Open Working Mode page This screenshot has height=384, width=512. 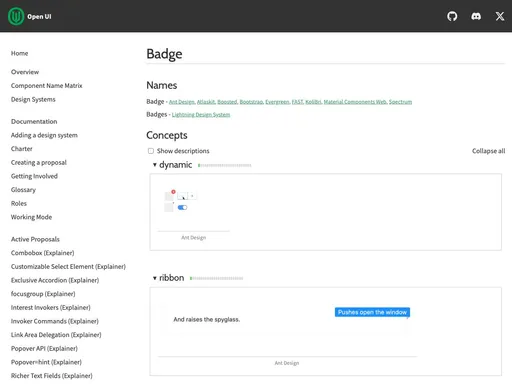click(31, 217)
